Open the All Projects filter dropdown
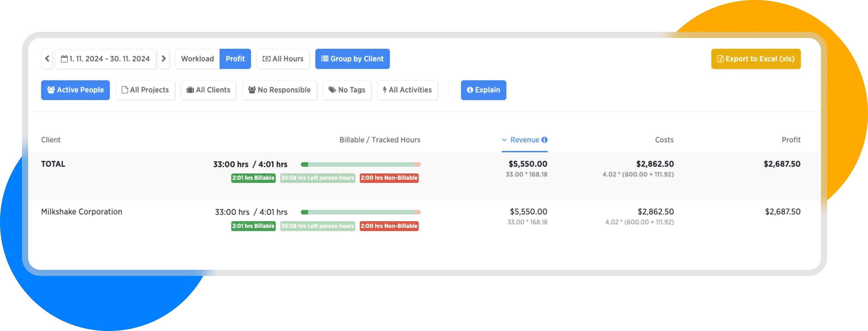The height and width of the screenshot is (331, 868). (x=145, y=90)
